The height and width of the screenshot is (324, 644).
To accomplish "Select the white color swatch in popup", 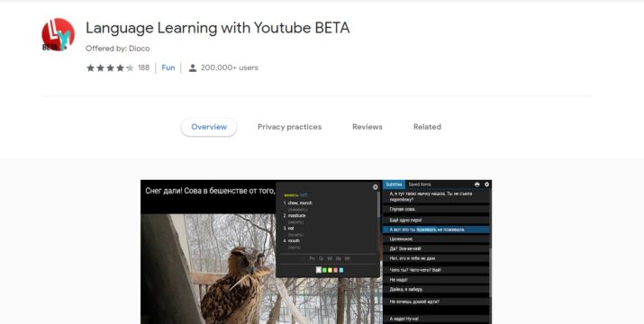I will (x=319, y=270).
